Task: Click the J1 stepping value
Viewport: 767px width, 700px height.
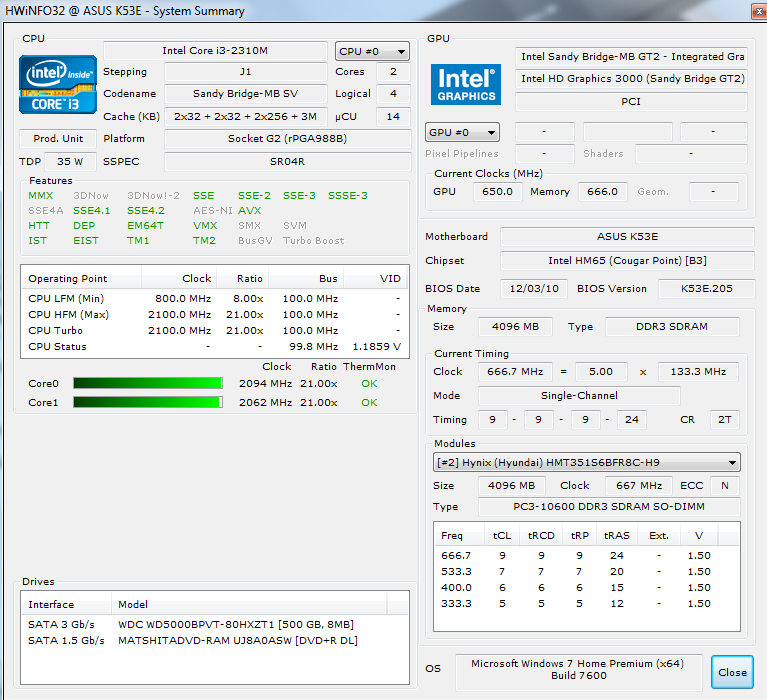Action: [246, 72]
